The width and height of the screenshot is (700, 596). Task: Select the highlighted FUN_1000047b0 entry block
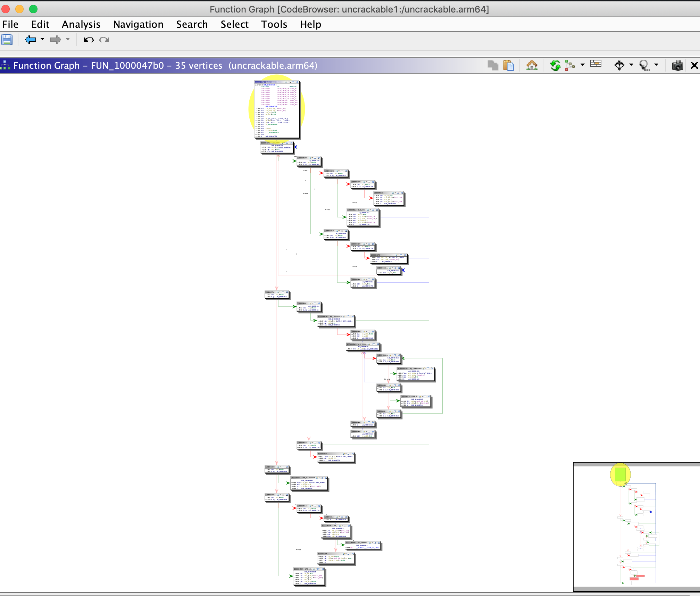pos(277,110)
